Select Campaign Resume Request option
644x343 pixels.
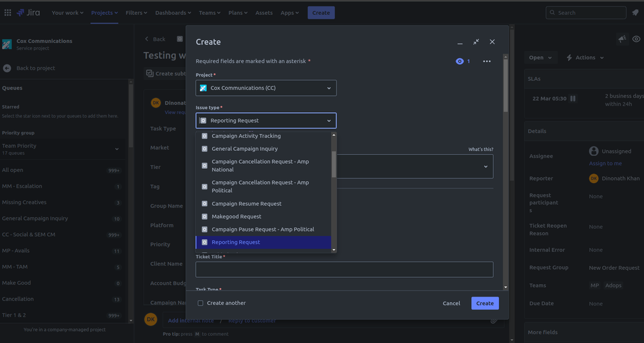tap(264, 204)
